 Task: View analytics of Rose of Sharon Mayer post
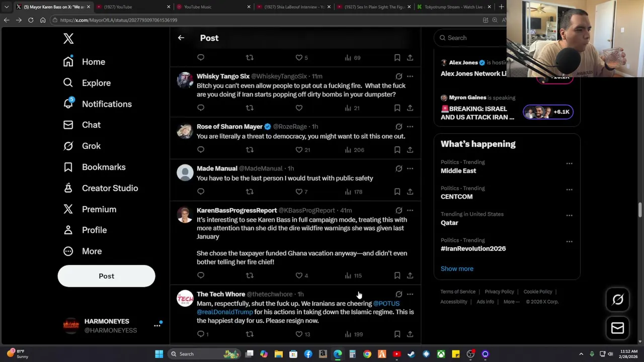[354, 149]
